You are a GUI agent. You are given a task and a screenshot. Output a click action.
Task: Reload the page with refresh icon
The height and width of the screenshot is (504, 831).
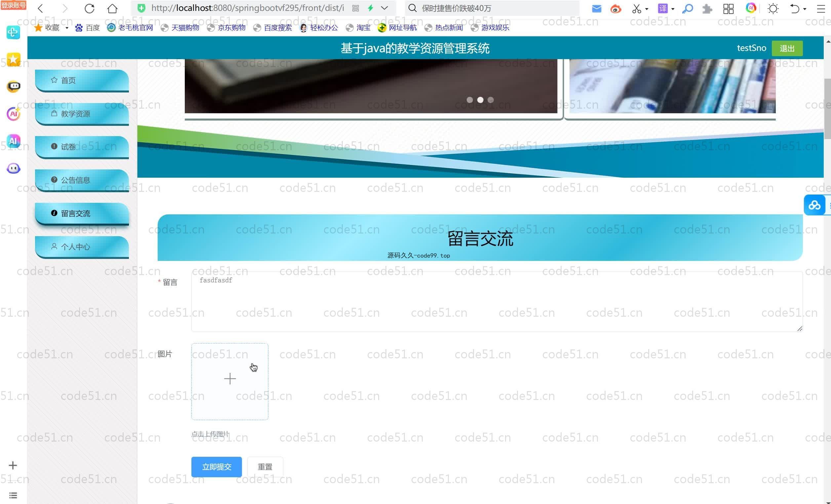(x=89, y=9)
